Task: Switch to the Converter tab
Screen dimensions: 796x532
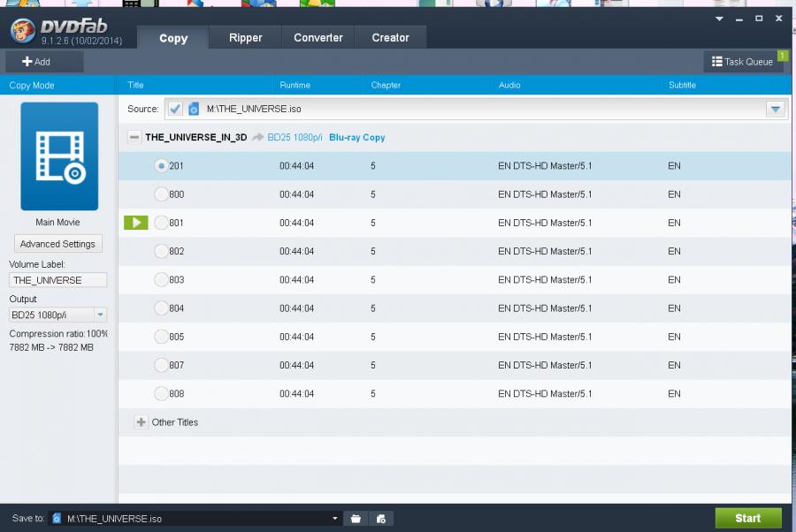Action: pyautogui.click(x=318, y=38)
